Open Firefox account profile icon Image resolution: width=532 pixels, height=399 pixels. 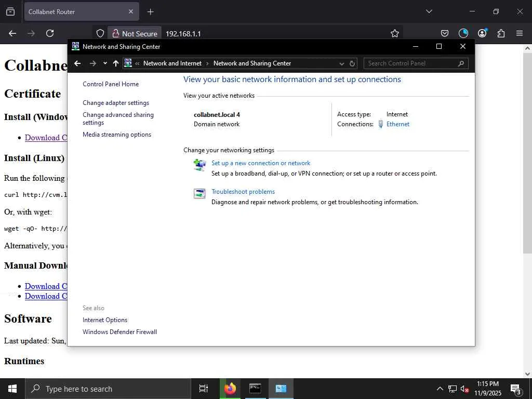click(482, 33)
